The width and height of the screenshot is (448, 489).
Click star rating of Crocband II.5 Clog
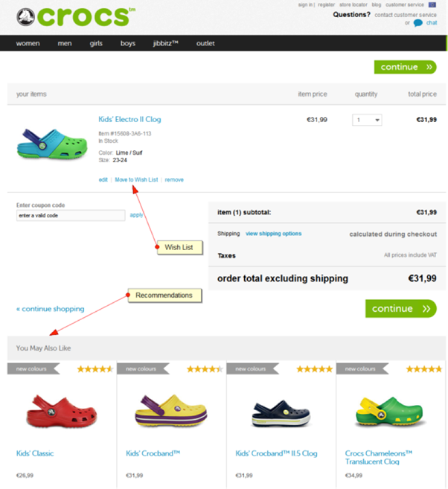coord(314,369)
